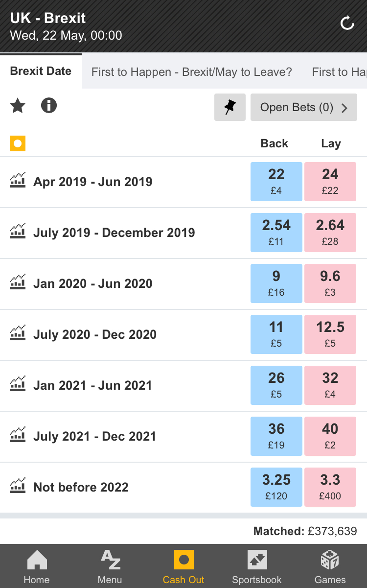367x588 pixels.
Task: Open Sportsbook from bottom bar
Action: pos(257,567)
